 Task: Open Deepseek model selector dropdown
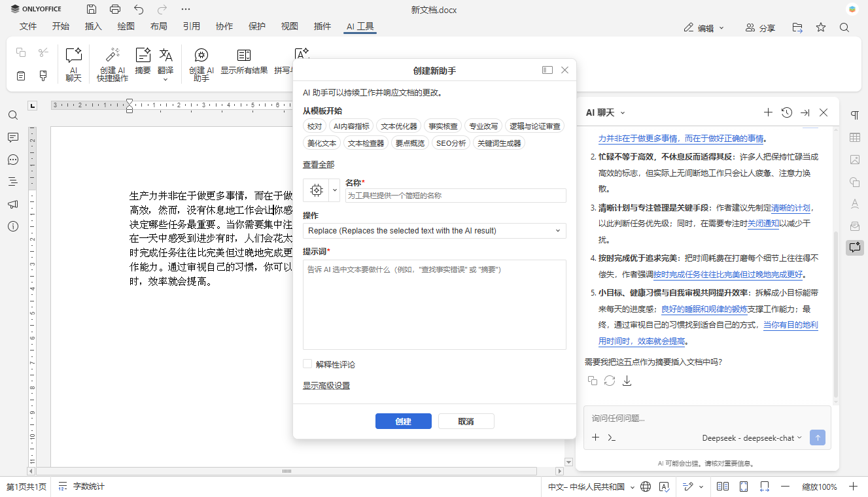coord(752,438)
